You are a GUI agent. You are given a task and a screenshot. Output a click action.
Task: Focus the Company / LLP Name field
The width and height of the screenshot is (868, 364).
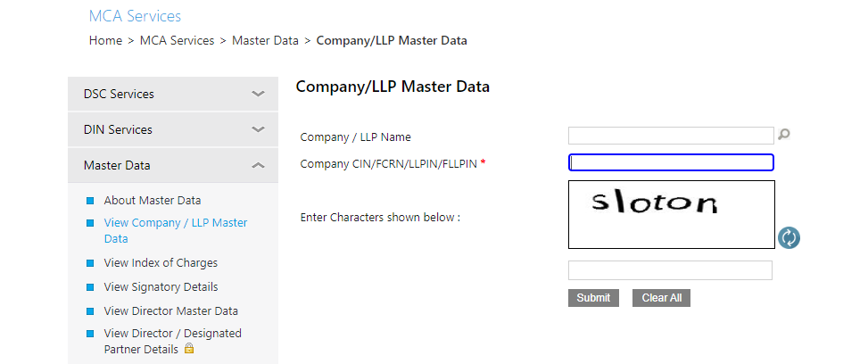(671, 136)
